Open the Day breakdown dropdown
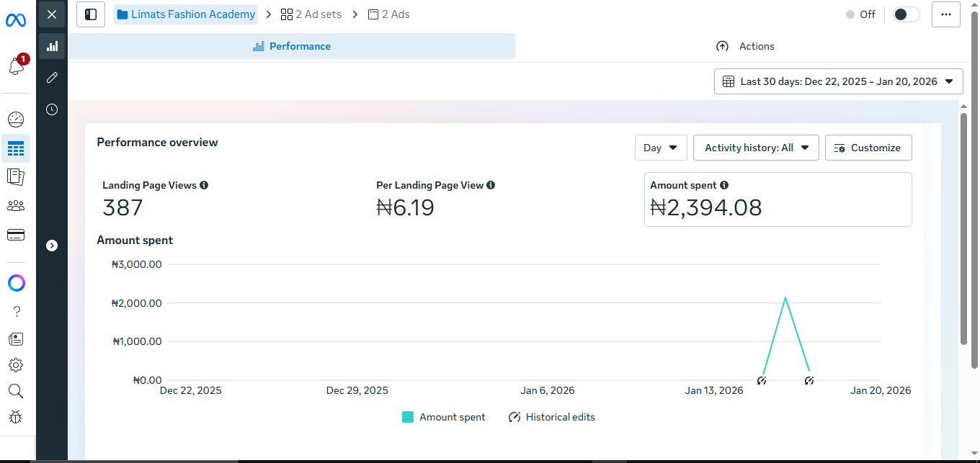980x463 pixels. [x=660, y=147]
